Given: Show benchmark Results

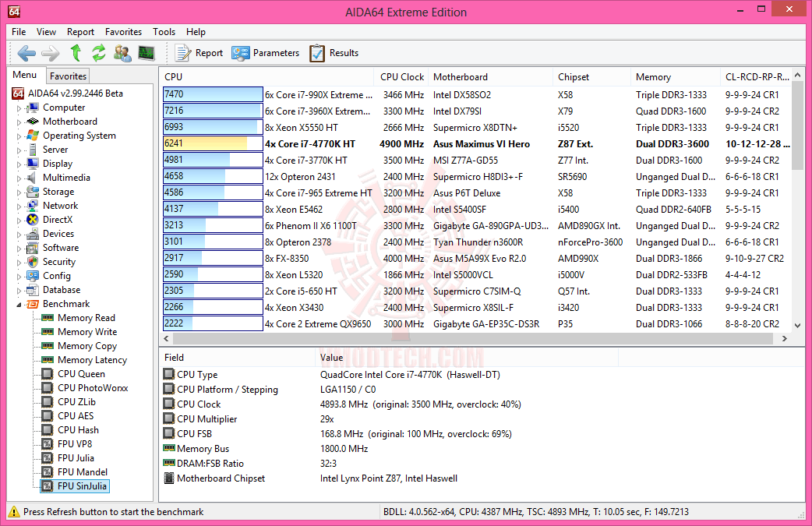Looking at the screenshot, I should [x=334, y=53].
